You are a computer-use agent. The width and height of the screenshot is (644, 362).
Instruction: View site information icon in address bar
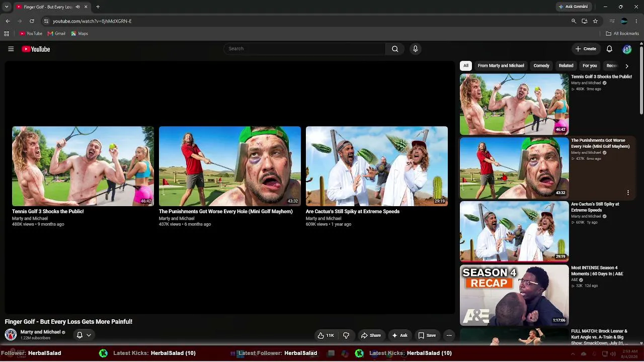point(46,21)
